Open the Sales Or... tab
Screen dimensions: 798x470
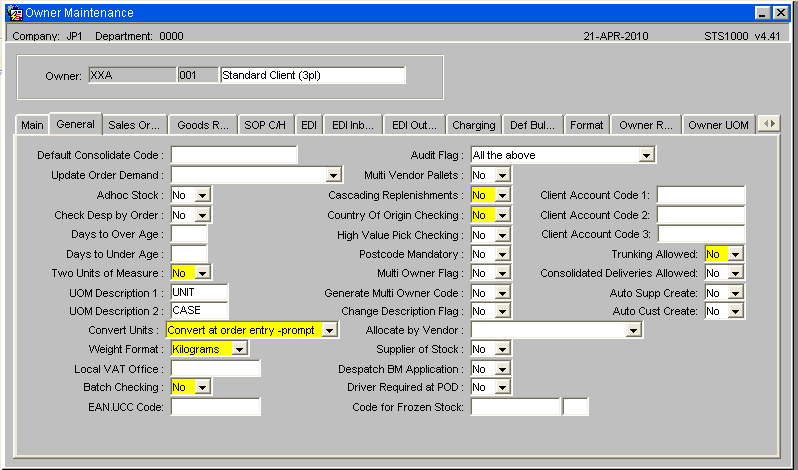pos(134,125)
